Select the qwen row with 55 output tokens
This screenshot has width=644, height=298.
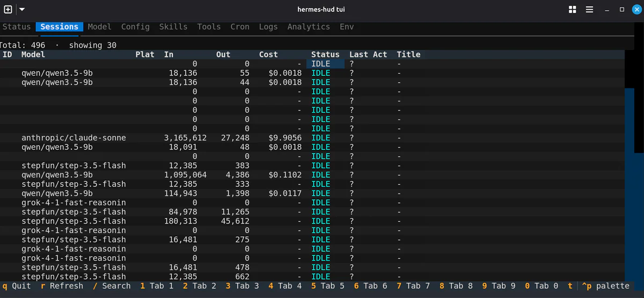(312, 73)
